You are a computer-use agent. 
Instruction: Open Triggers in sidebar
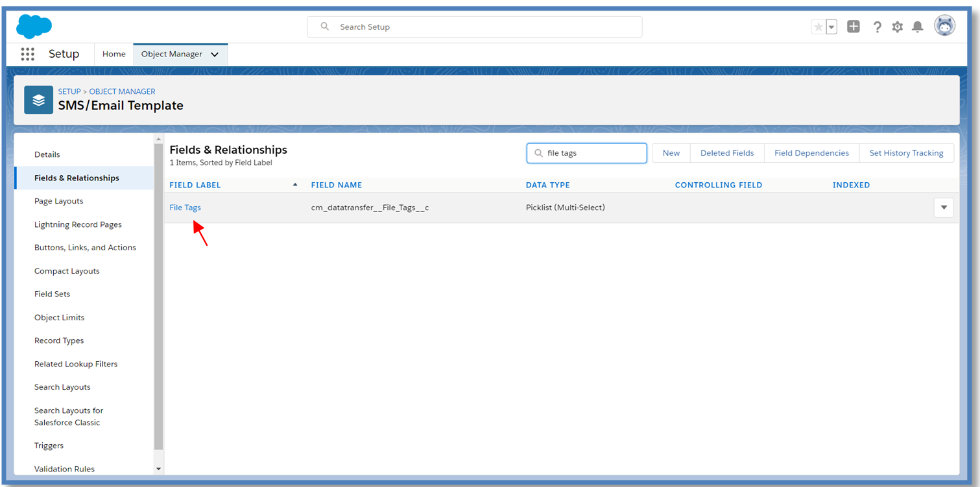pos(49,445)
